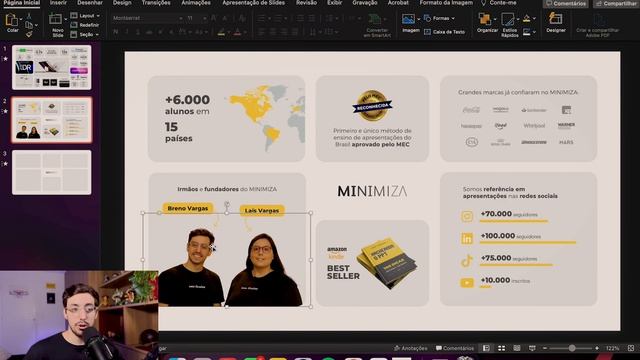Click the rotation handle above the photo
Screen dimensions: 640x360
point(227,204)
